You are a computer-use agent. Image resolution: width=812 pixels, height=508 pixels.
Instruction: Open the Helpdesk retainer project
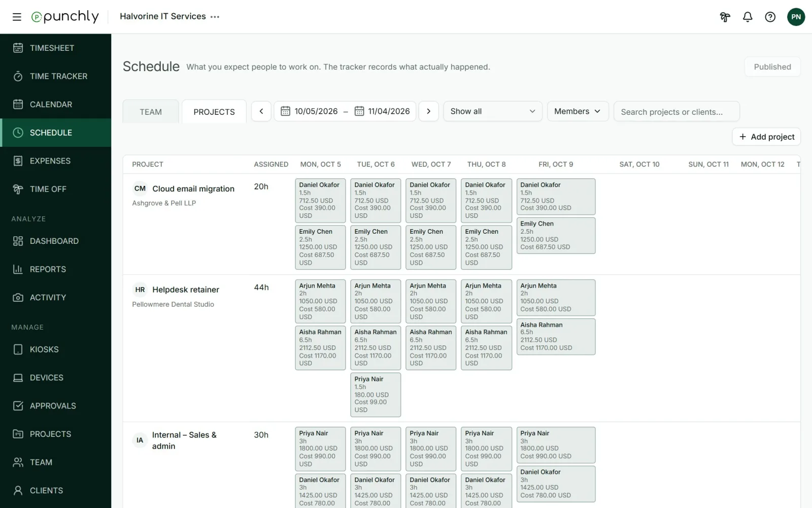coord(186,290)
